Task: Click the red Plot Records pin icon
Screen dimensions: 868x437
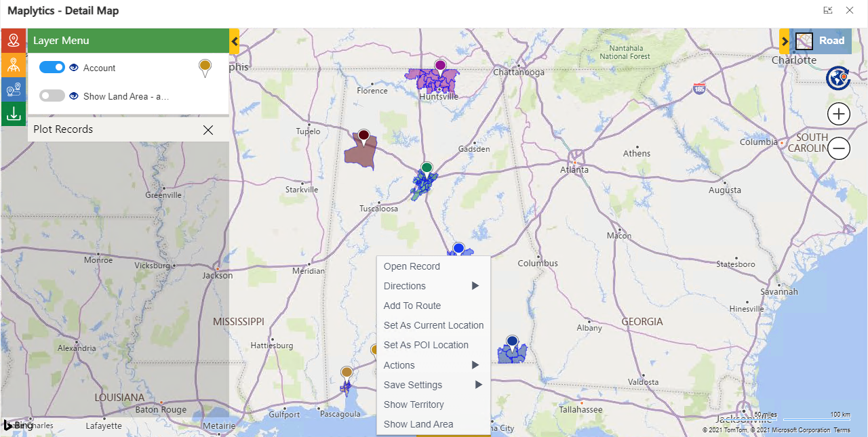Action: (x=13, y=41)
